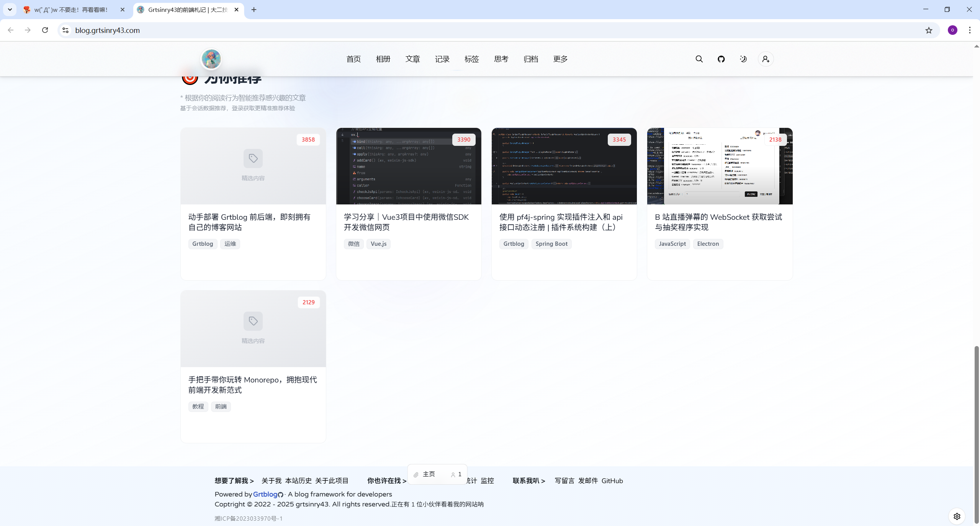Expand the 更多 navigation menu
This screenshot has width=980, height=526.
tap(560, 59)
